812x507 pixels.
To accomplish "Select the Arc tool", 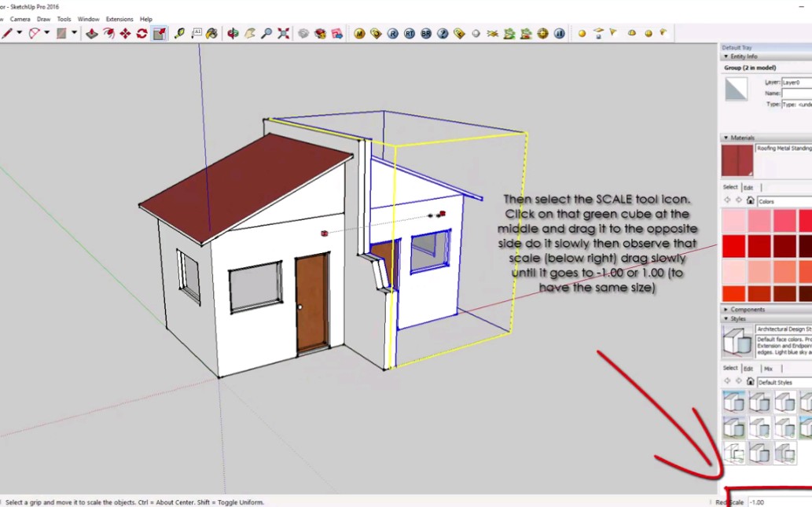I will point(35,33).
